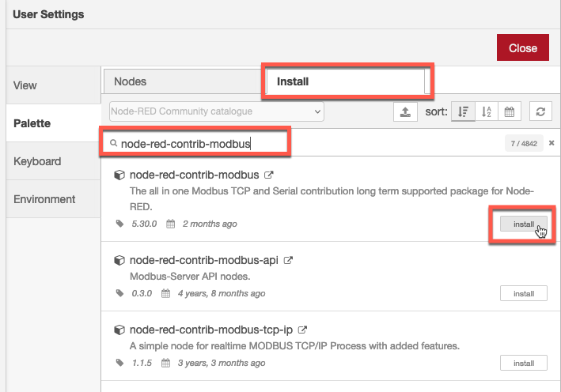Click the search magnifier icon
This screenshot has height=392, width=561.
coord(113,143)
